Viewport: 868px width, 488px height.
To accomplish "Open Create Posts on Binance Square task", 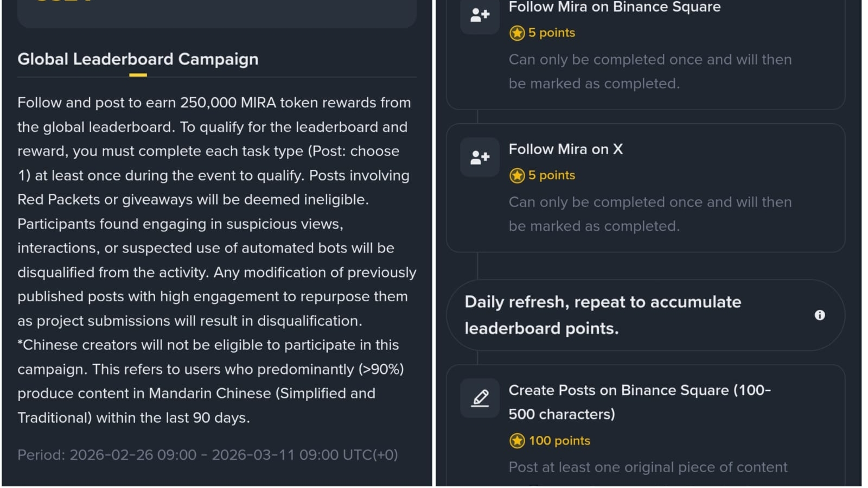I will pyautogui.click(x=639, y=402).
